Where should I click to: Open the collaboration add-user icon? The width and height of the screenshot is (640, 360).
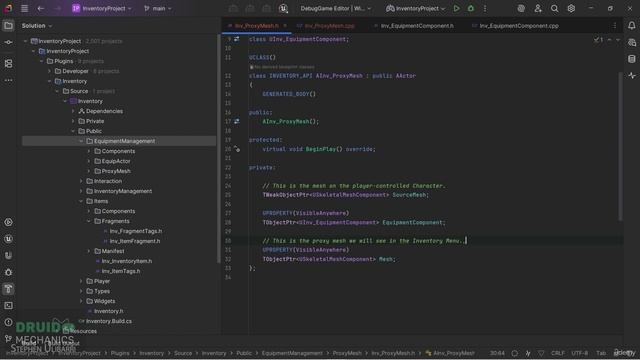coord(538,8)
